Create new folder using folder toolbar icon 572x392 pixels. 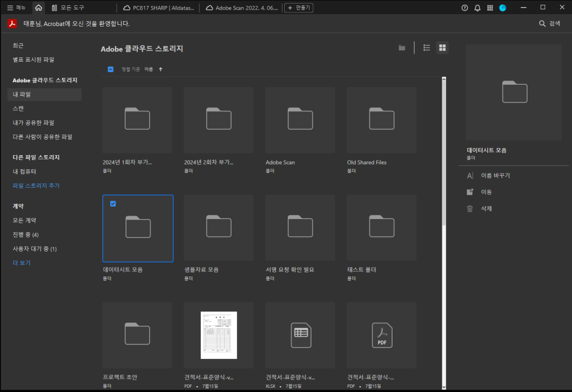(401, 48)
